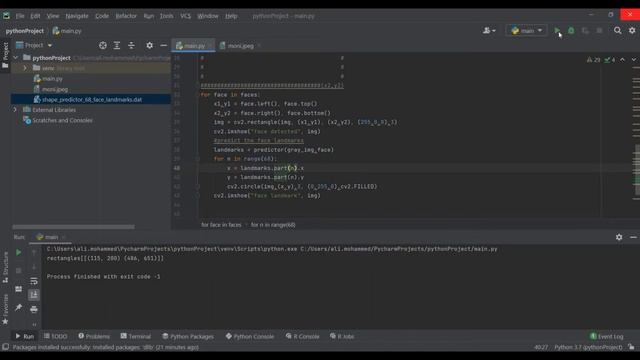640x360 pixels.
Task: Go to next highlighted error arrow
Action: 633,60
